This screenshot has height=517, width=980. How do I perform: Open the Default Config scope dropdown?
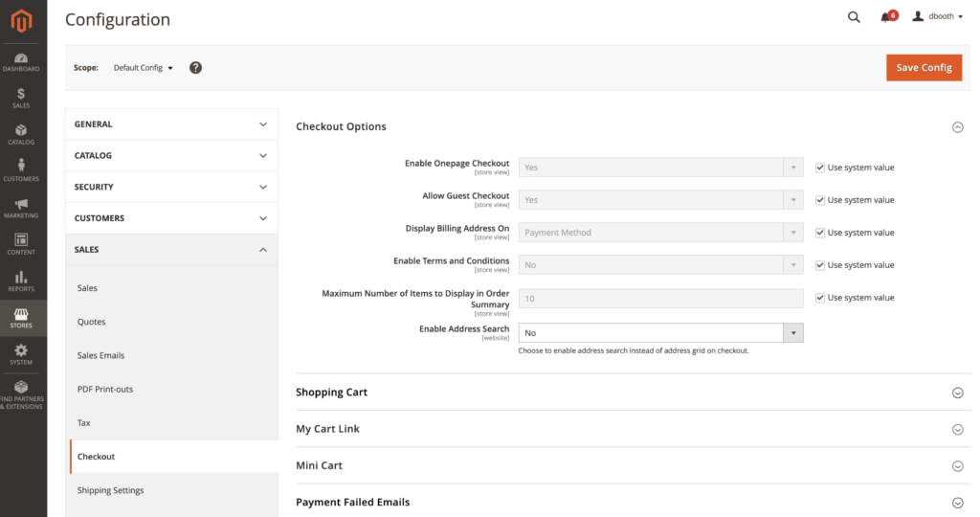143,68
